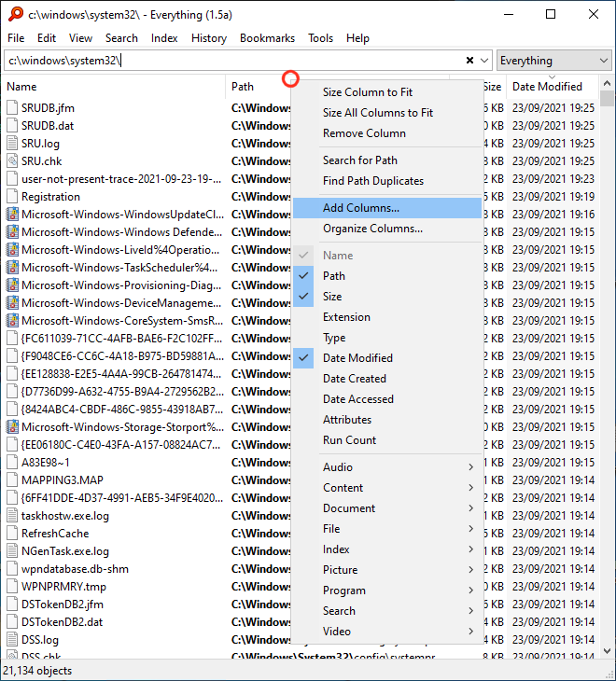Select the file named SRUDB.dat

[48, 126]
